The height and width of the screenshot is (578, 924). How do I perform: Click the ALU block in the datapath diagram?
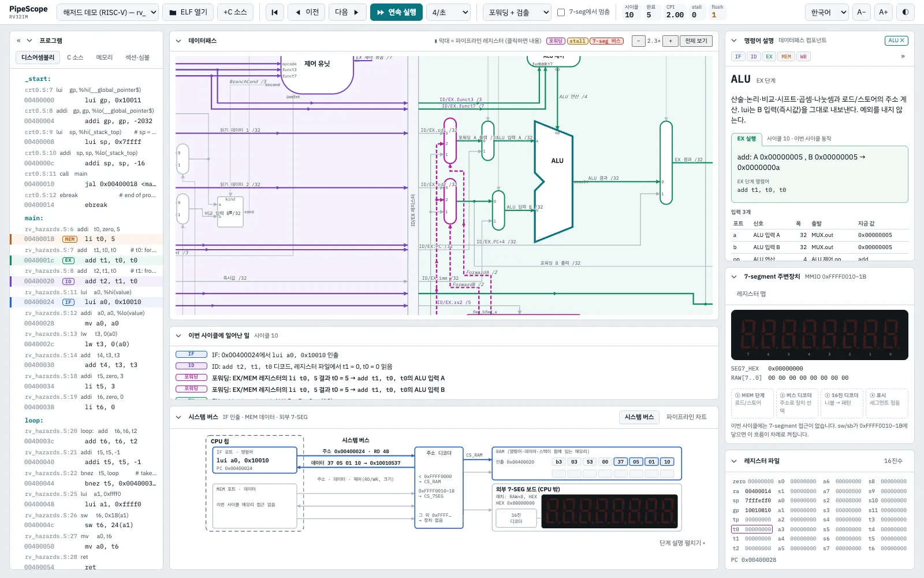click(554, 181)
